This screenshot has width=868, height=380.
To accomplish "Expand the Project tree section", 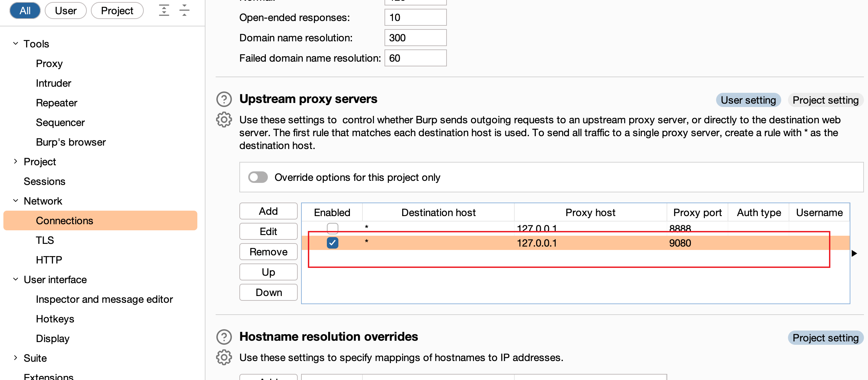I will [x=16, y=162].
